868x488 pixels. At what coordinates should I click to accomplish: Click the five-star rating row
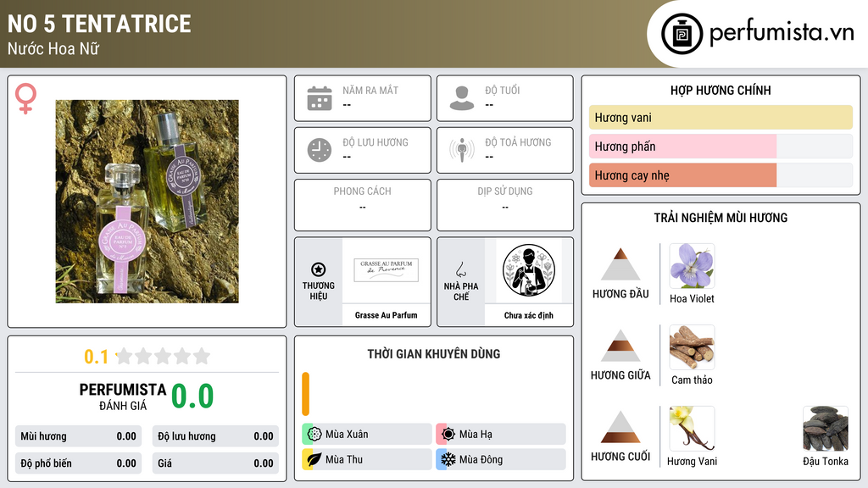163,356
